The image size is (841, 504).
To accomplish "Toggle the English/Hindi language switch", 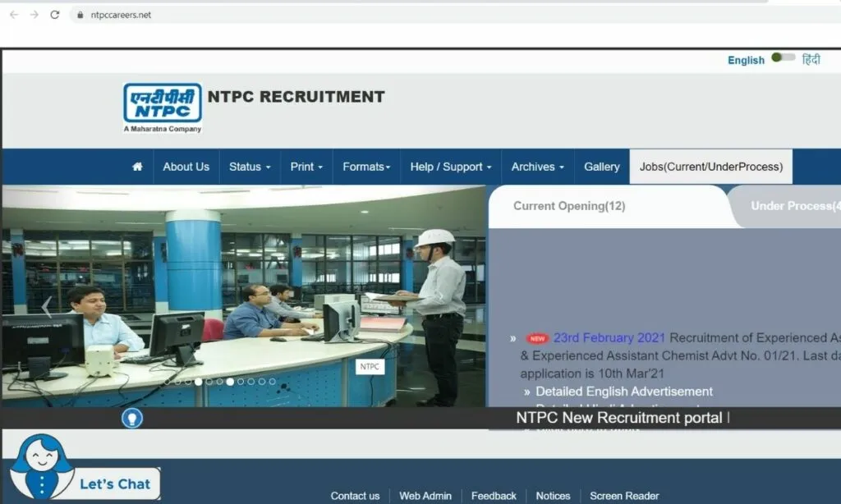I will pos(783,58).
